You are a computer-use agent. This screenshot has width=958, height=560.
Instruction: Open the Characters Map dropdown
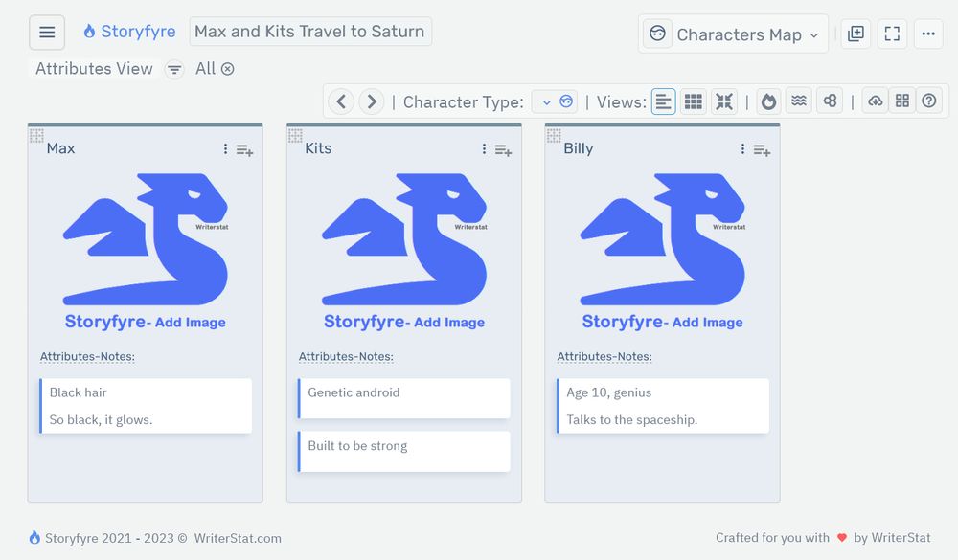pyautogui.click(x=733, y=34)
